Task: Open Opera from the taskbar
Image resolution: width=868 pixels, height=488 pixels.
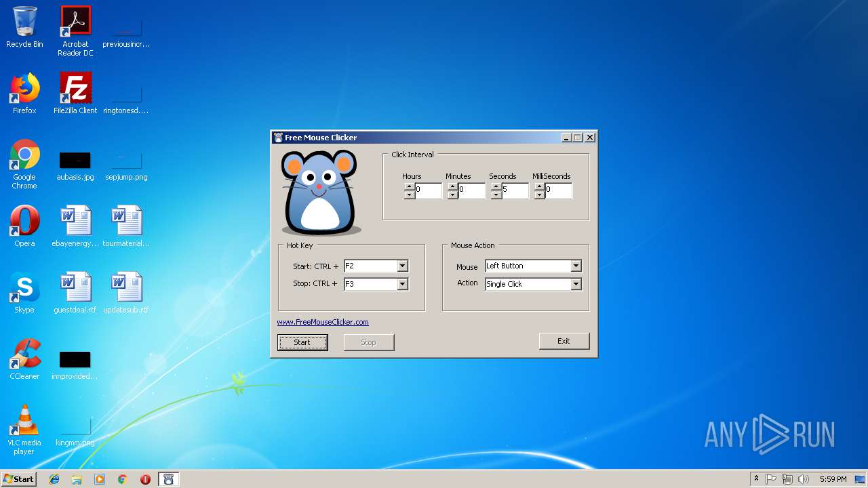Action: coord(145,479)
